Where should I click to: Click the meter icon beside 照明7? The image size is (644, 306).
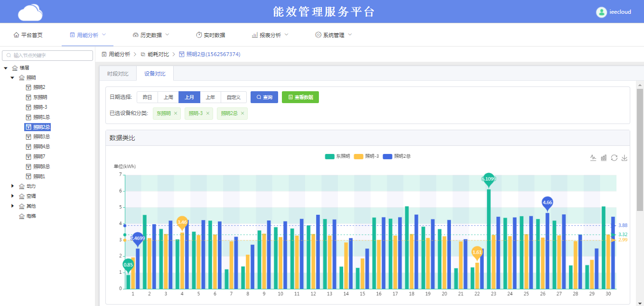click(x=28, y=157)
